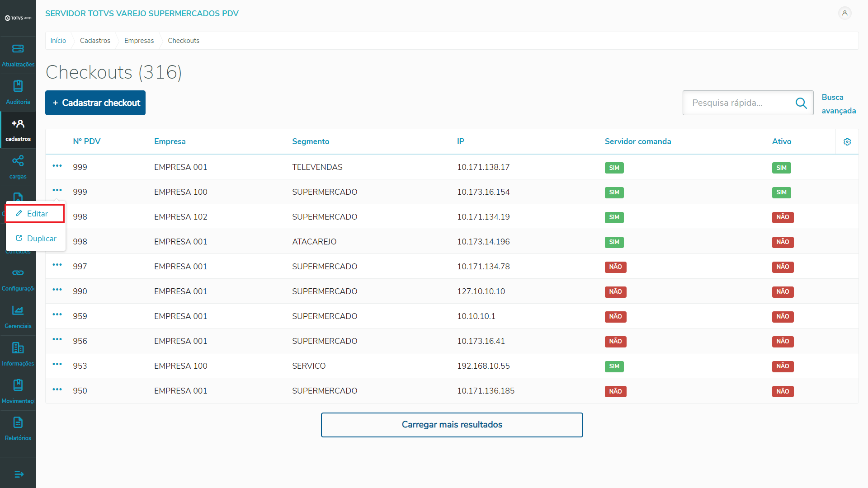The height and width of the screenshot is (488, 868).
Task: Click the user profile avatar icon
Action: point(844,13)
